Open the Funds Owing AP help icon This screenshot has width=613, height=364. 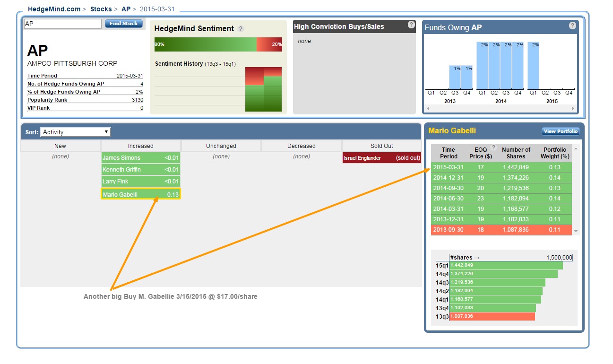[x=573, y=26]
